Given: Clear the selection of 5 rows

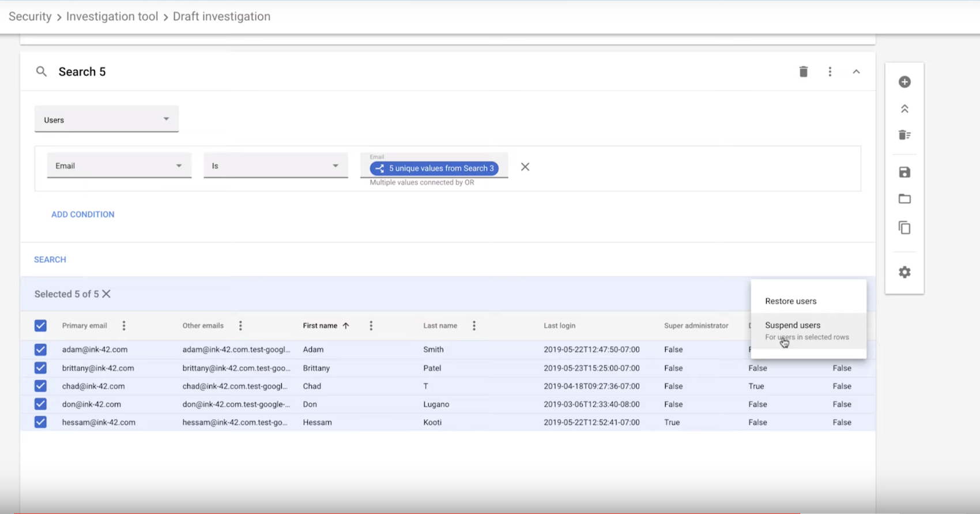Looking at the screenshot, I should pyautogui.click(x=106, y=294).
